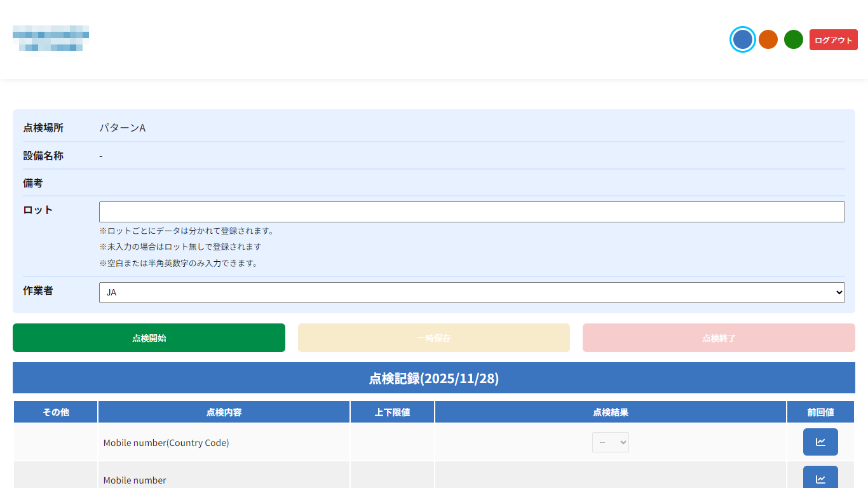Image resolution: width=868 pixels, height=488 pixels.
Task: Select the orange circle theme color
Action: 768,39
